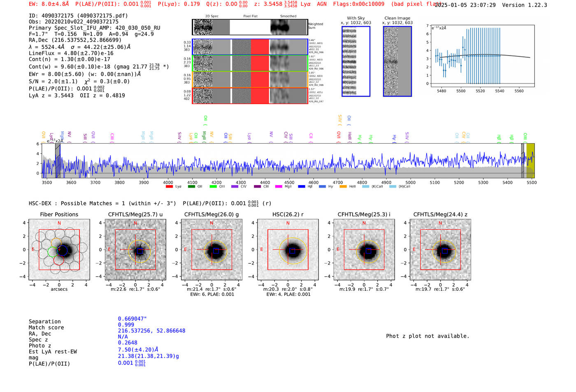The image size is (576, 392).
Task: Click the Cont(w) = 9.60(±0.10)e-18 line
Action: 99,66
